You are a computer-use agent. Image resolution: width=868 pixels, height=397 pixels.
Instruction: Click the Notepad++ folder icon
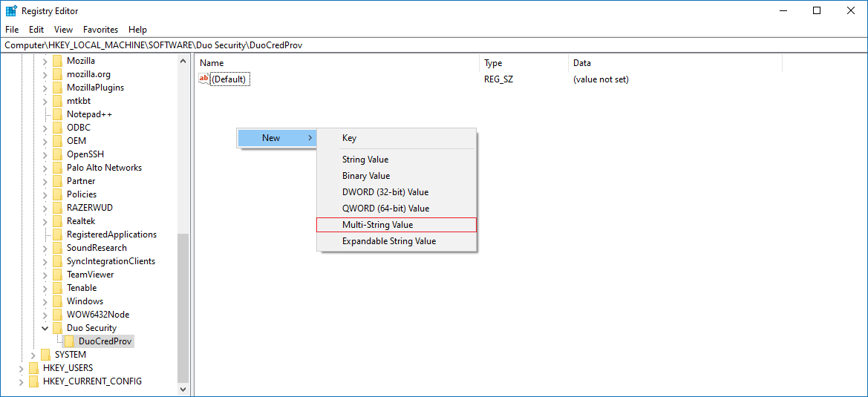coord(58,114)
